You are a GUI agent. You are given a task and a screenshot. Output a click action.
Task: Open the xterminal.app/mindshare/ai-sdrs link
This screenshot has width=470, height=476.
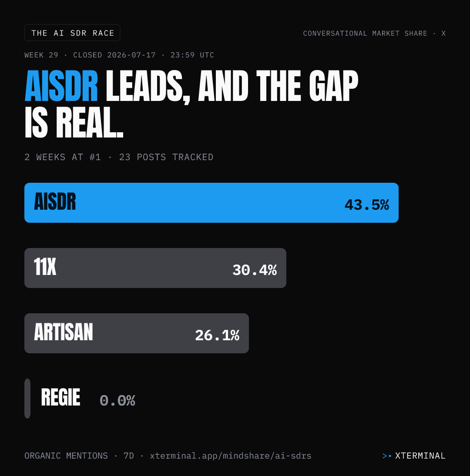(231, 456)
